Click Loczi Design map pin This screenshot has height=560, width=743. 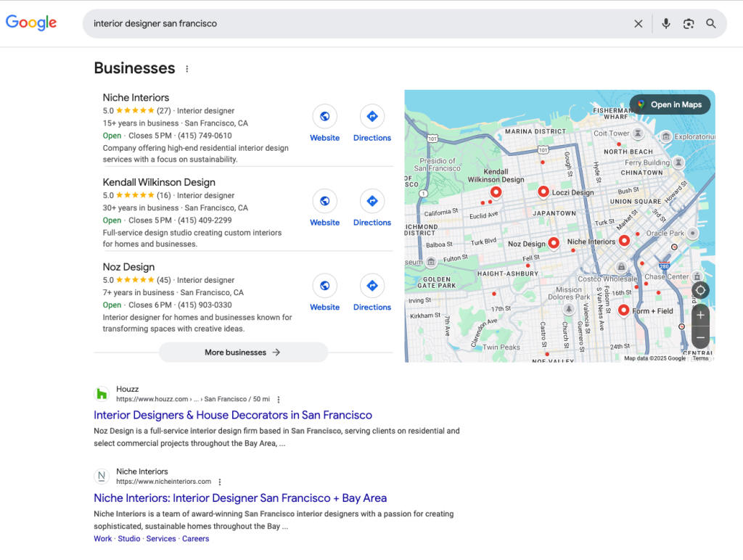(x=543, y=192)
